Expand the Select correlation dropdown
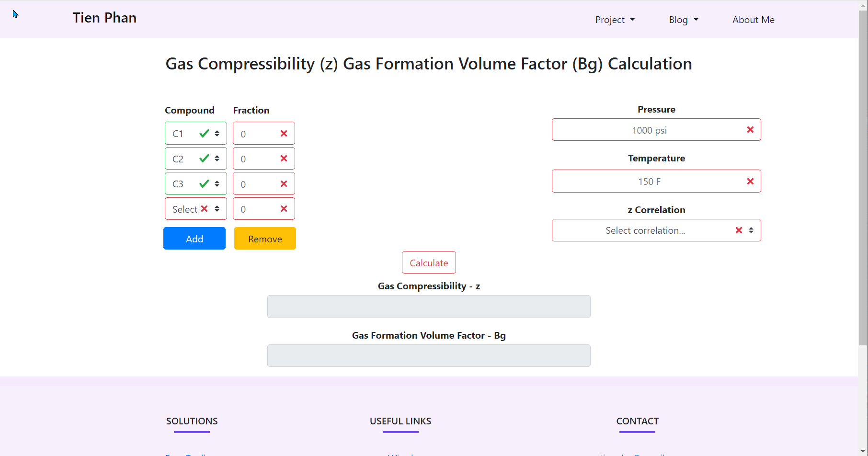The image size is (868, 456). pyautogui.click(x=656, y=230)
